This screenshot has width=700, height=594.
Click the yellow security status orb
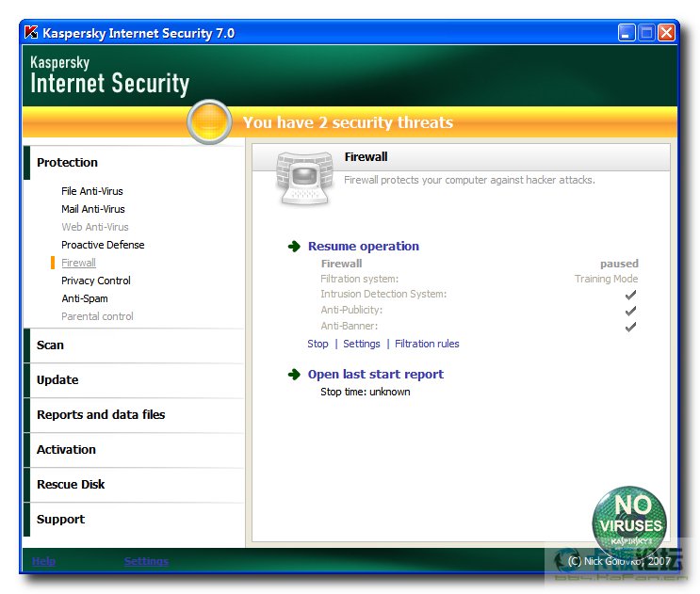click(x=209, y=121)
